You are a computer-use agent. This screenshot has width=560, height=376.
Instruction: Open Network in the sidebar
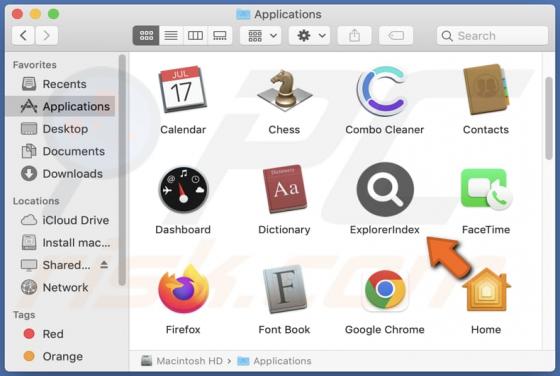(x=61, y=287)
